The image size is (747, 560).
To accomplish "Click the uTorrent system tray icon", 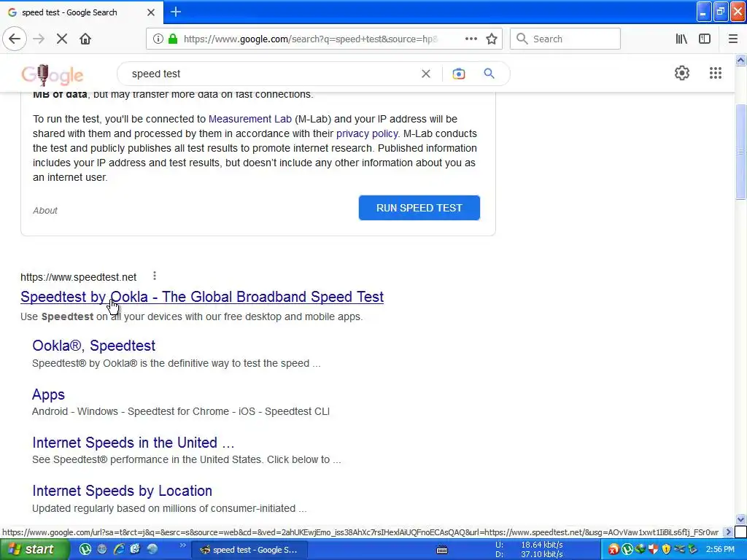I will pos(627,550).
